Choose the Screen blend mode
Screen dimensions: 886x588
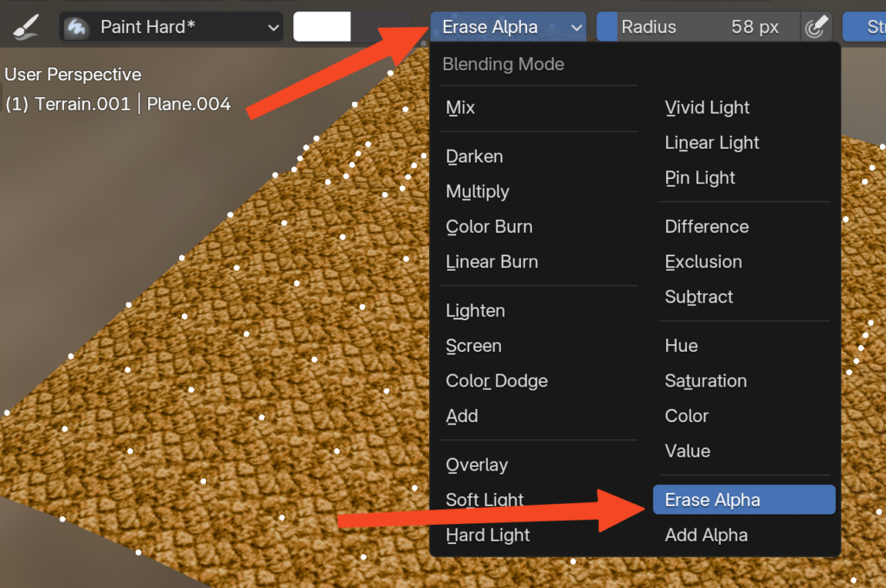[x=473, y=346]
